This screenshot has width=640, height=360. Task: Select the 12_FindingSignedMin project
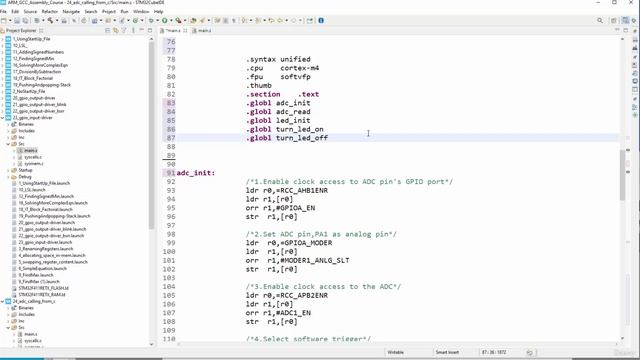[x=33, y=59]
